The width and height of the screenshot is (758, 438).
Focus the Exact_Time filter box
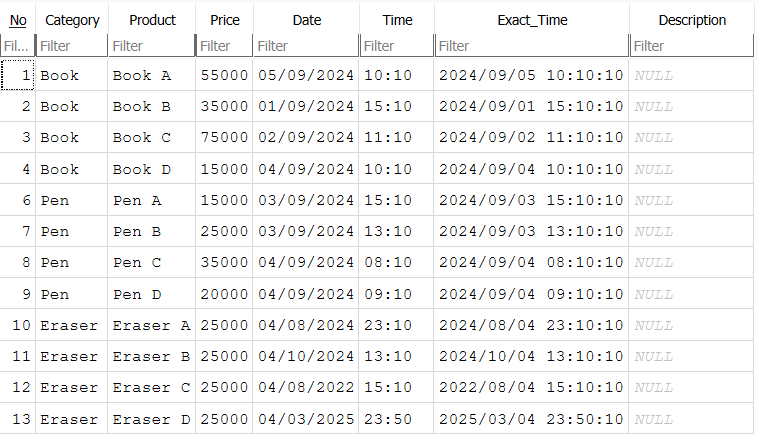532,46
